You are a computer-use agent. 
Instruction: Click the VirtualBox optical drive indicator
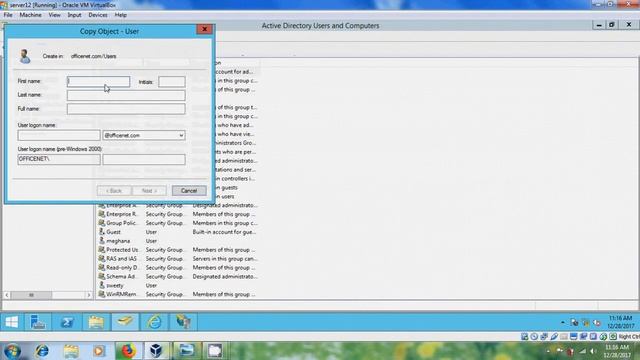[534, 337]
